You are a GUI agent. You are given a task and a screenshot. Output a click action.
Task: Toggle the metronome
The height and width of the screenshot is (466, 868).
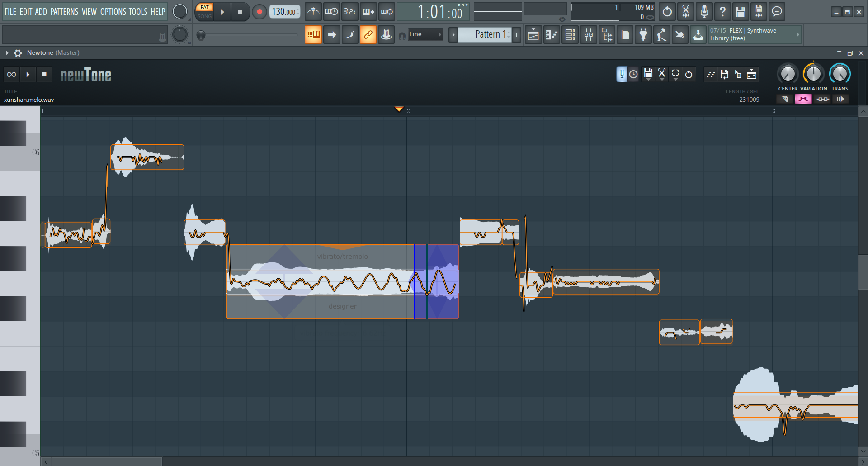tap(313, 12)
